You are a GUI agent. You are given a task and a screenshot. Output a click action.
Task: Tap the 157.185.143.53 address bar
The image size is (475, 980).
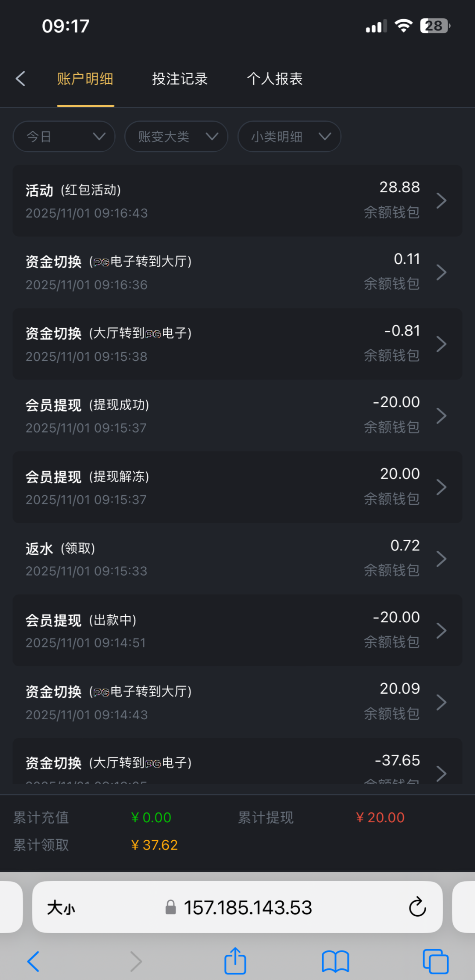pos(248,907)
